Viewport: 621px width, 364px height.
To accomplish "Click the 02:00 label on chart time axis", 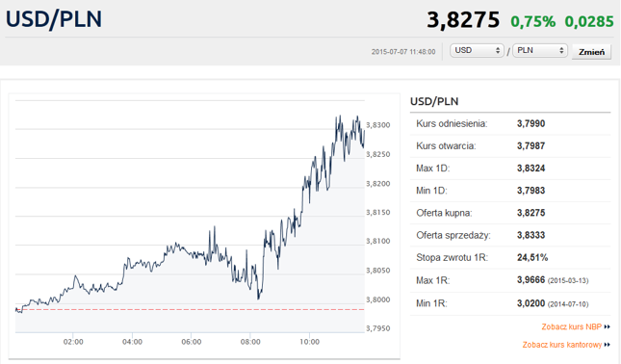I will (73, 342).
